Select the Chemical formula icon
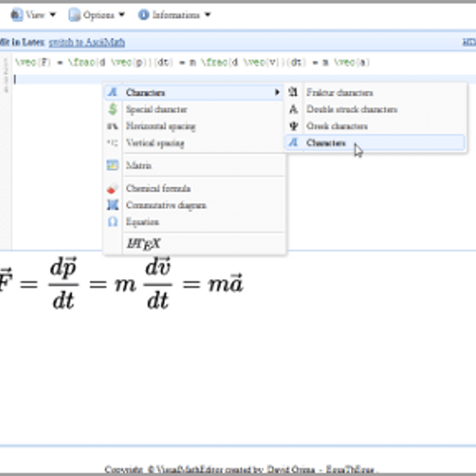Screen dimensions: 476x476 112,188
